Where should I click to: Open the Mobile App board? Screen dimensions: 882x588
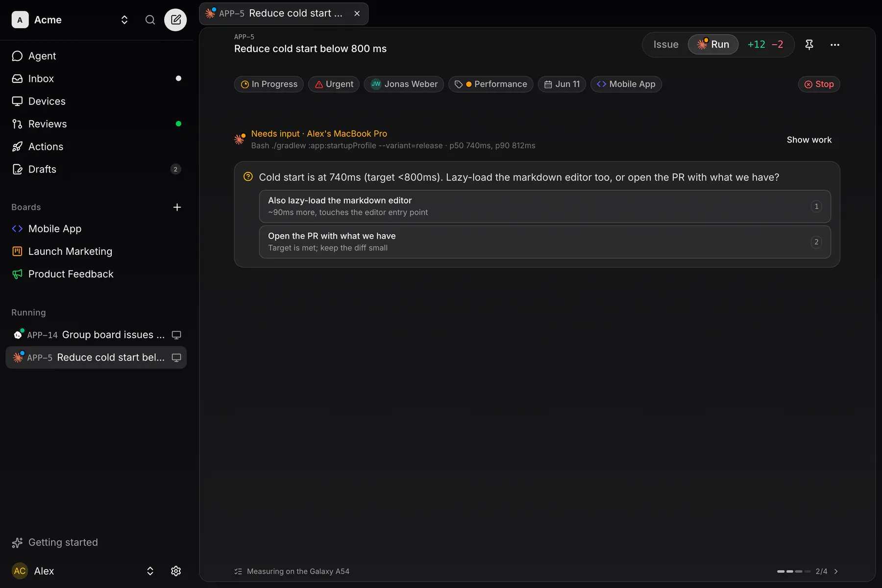coord(96,229)
